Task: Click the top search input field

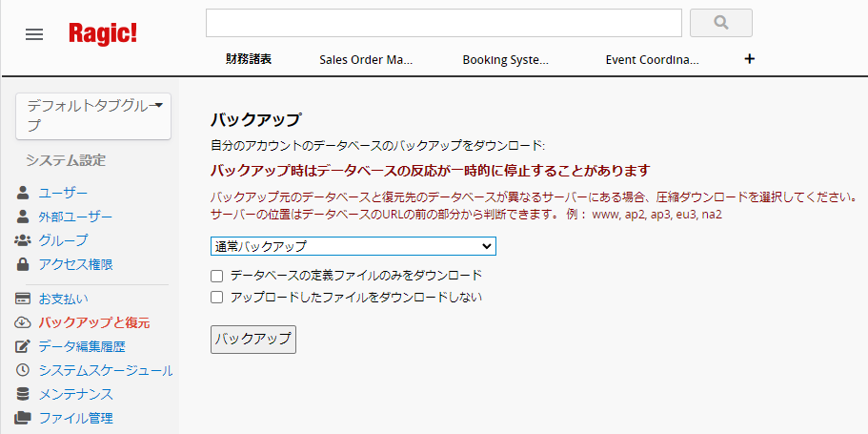Action: [x=443, y=23]
